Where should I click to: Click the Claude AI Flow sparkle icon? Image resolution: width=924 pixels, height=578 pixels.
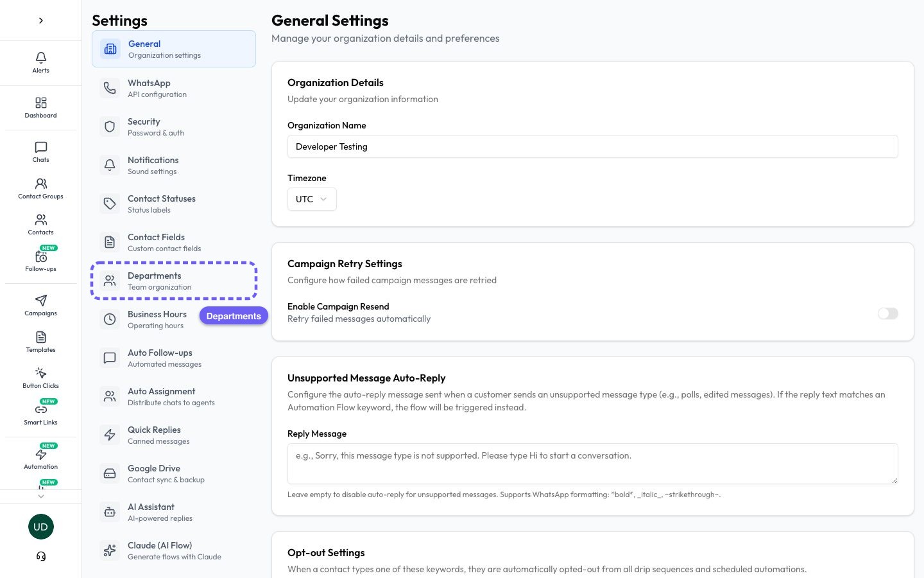(x=110, y=550)
